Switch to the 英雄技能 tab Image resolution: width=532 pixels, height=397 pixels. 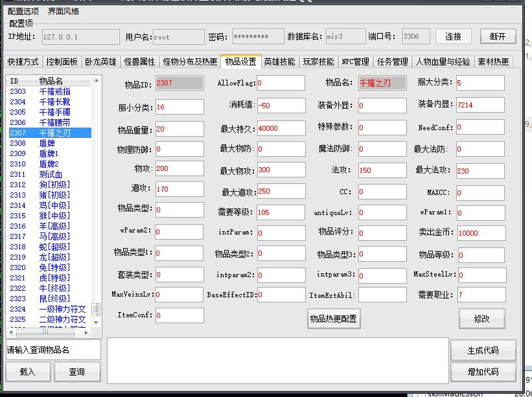click(279, 62)
